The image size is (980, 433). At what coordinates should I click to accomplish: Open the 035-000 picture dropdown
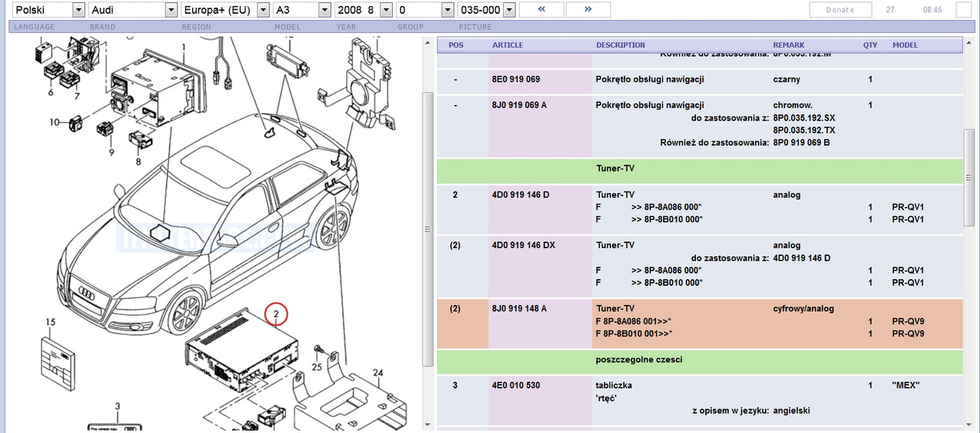coord(486,10)
